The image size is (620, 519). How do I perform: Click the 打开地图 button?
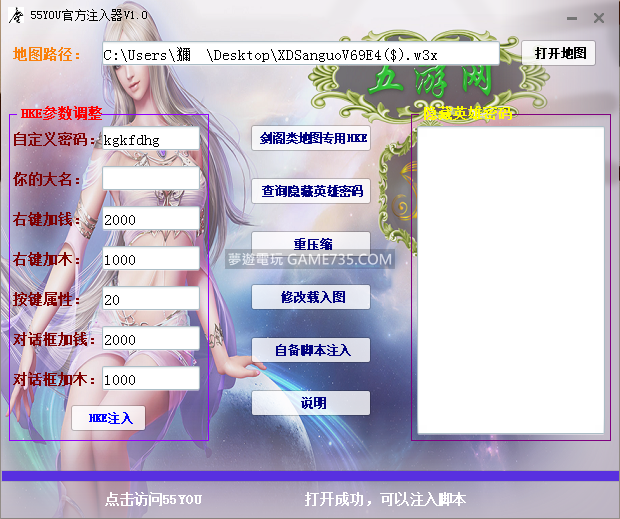point(559,53)
